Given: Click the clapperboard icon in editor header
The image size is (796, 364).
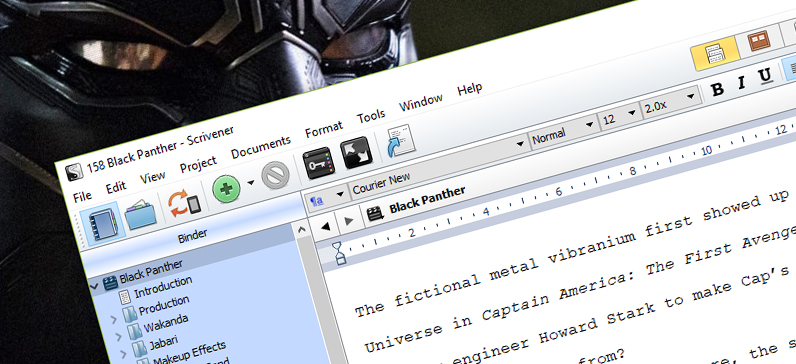Looking at the screenshot, I should (x=376, y=213).
